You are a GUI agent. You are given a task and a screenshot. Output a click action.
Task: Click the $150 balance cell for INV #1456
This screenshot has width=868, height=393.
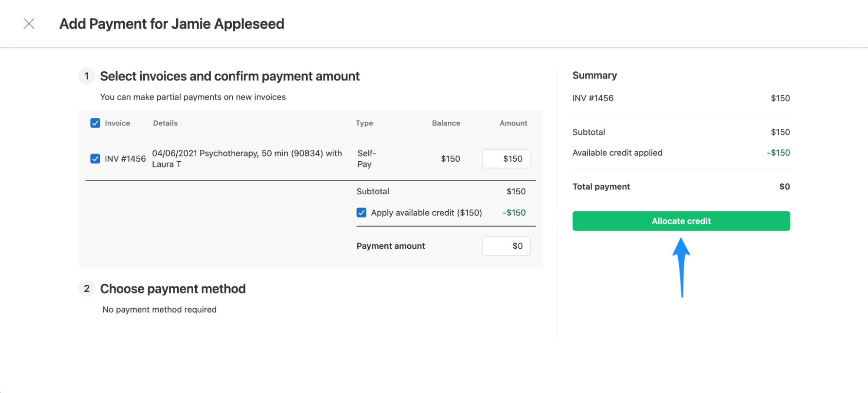click(450, 159)
